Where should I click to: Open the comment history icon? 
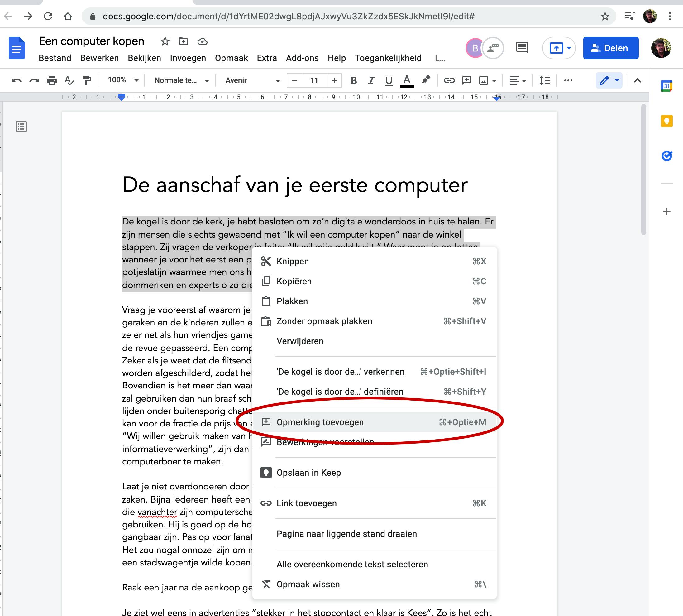click(x=522, y=48)
